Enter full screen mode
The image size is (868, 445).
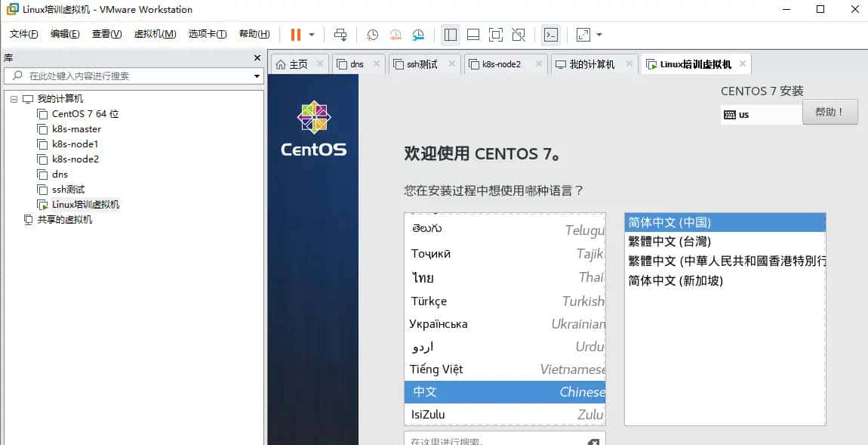(496, 35)
